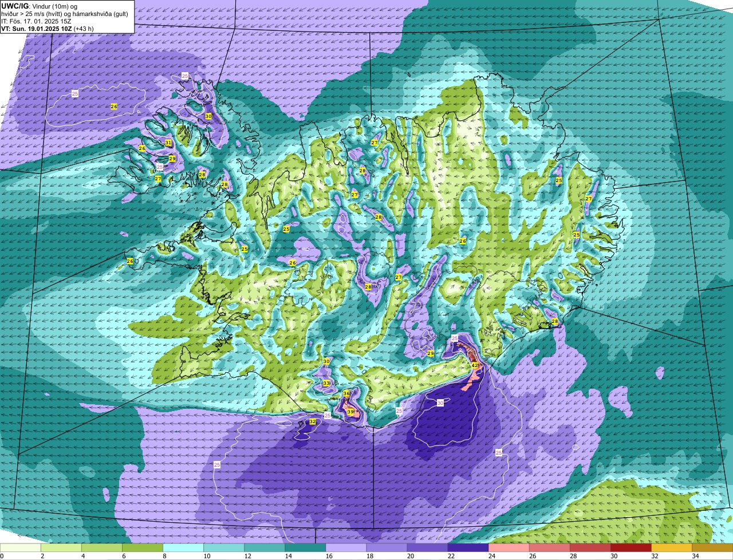The height and width of the screenshot is (560, 733).
Task: Click the light green 2–4 legend swatch
Action: (61, 547)
